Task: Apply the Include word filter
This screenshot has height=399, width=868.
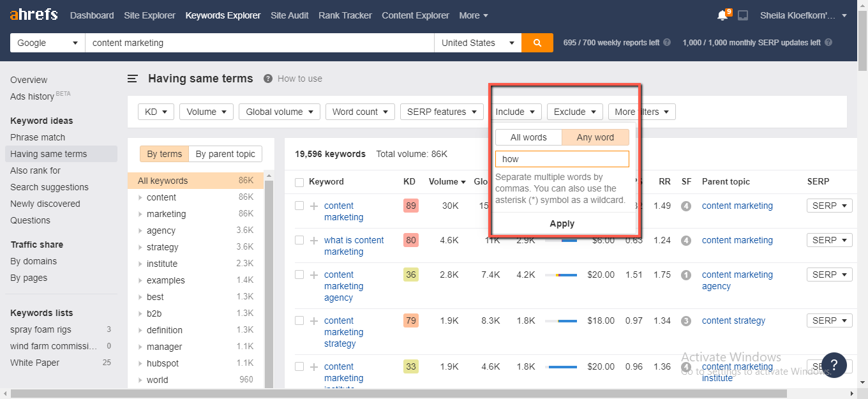Action: click(562, 223)
